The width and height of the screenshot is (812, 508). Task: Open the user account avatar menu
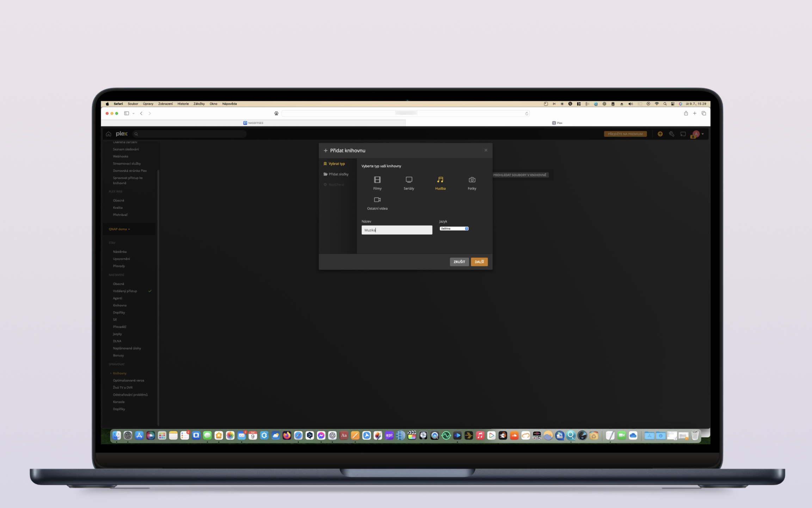(696, 134)
